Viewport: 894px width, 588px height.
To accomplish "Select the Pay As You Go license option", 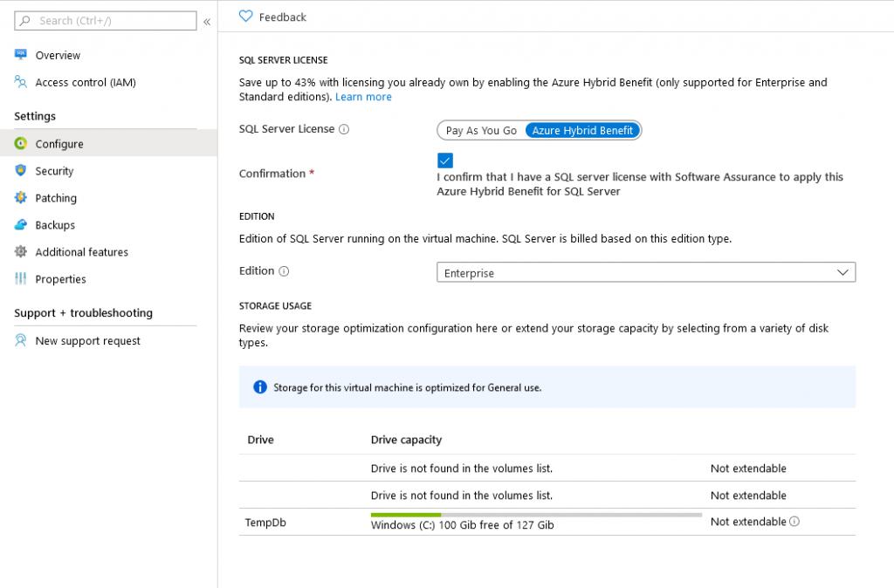I will coord(481,131).
